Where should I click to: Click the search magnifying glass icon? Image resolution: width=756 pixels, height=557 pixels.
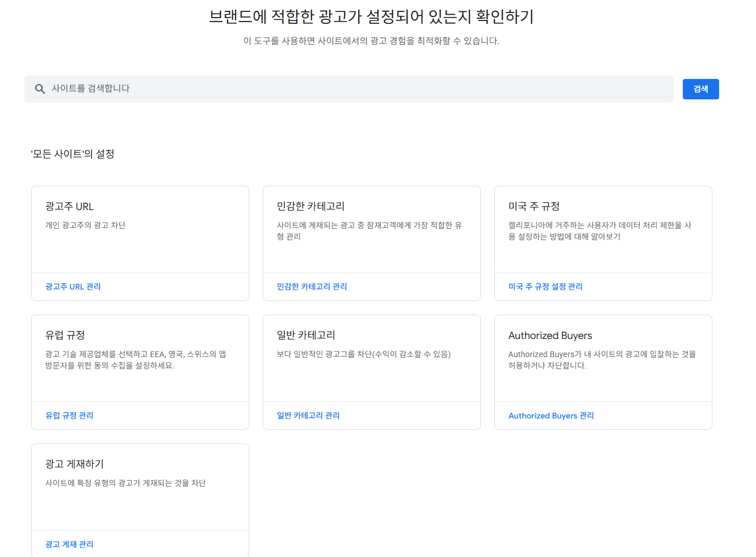pyautogui.click(x=40, y=89)
